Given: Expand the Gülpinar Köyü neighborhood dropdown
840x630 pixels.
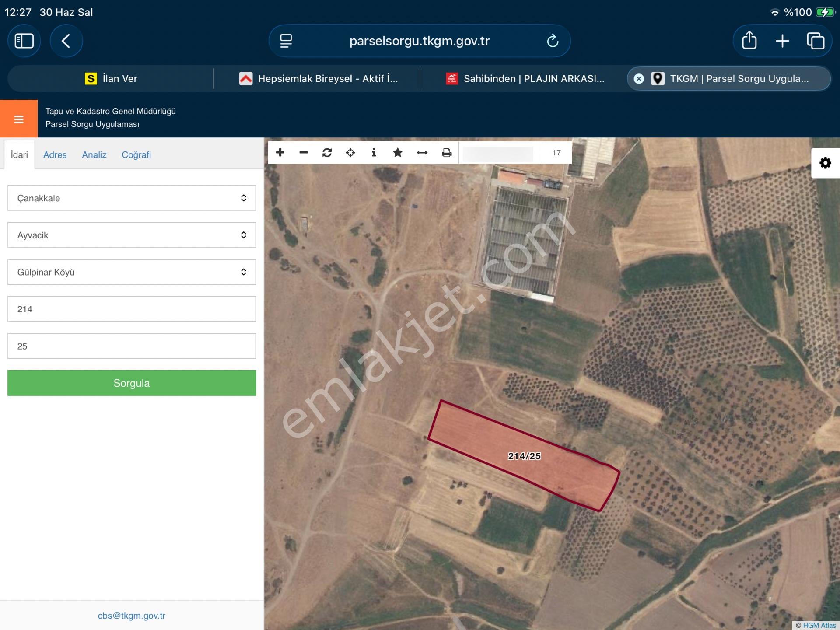Looking at the screenshot, I should 132,272.
